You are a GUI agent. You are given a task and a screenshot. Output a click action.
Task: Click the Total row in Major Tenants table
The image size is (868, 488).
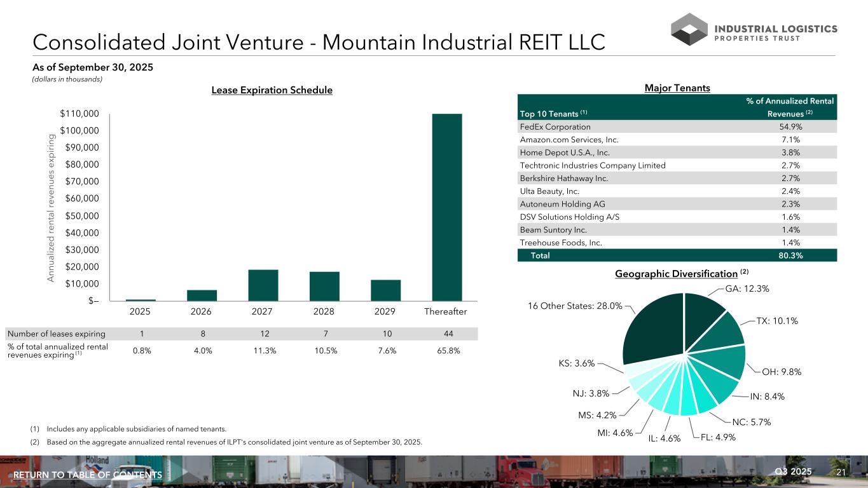[x=677, y=255]
